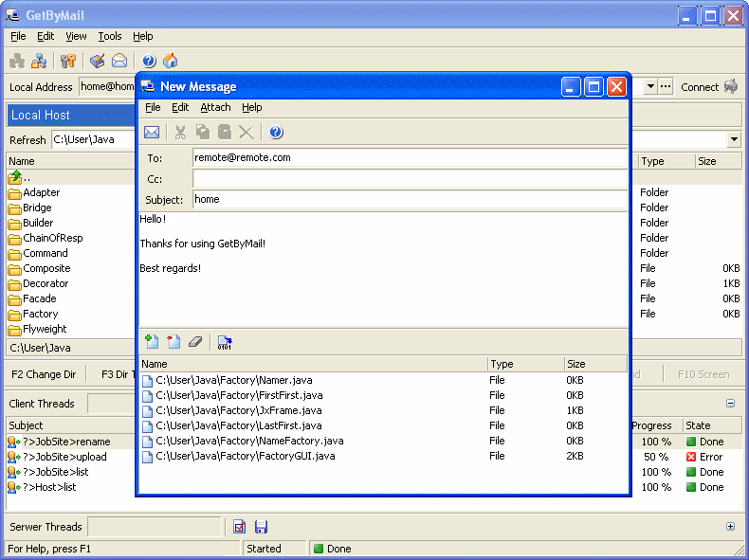Viewport: 749px width, 560px height.
Task: Select the NameFactory.java attachment row
Action: point(384,442)
